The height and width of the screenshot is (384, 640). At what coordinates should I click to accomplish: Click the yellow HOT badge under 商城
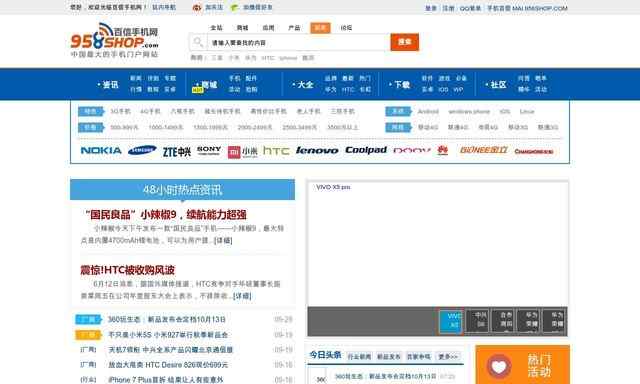tap(198, 90)
